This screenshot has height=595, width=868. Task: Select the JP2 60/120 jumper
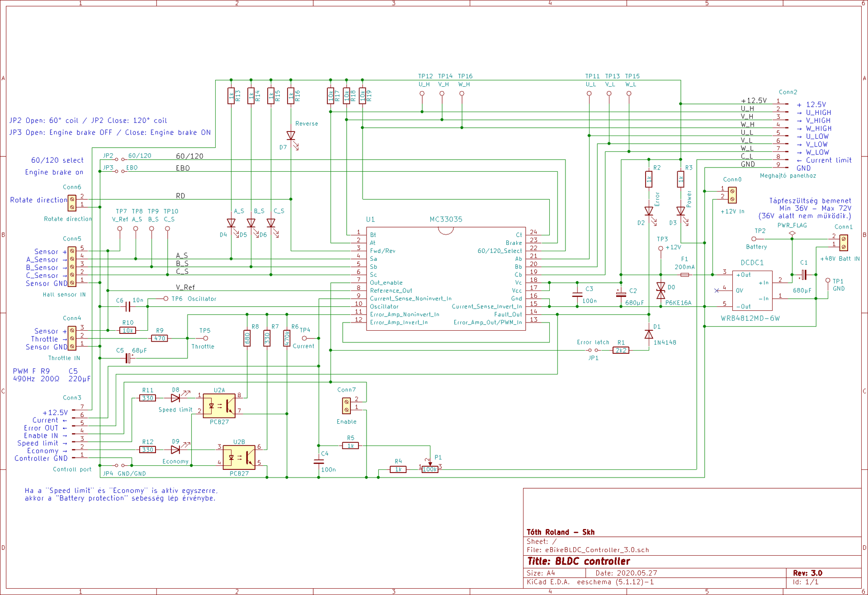tap(120, 159)
